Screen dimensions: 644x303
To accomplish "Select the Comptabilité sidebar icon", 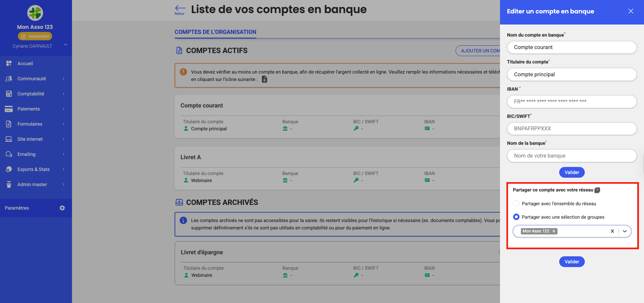I will click(x=8, y=93).
